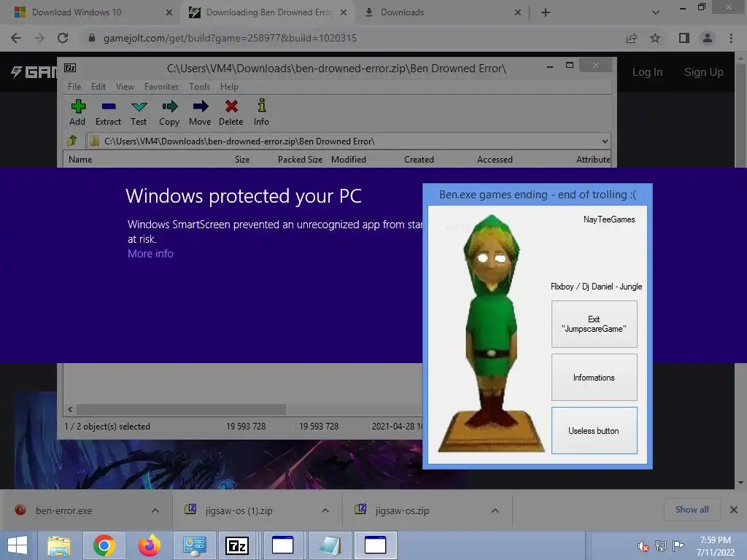This screenshot has width=747, height=560.
Task: Go back in Chrome browser history
Action: [x=16, y=38]
